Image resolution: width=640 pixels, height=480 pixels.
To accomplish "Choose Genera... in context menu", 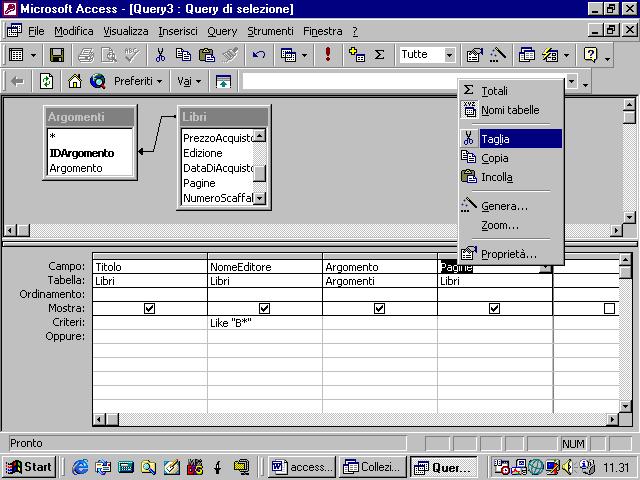I will pos(511,206).
